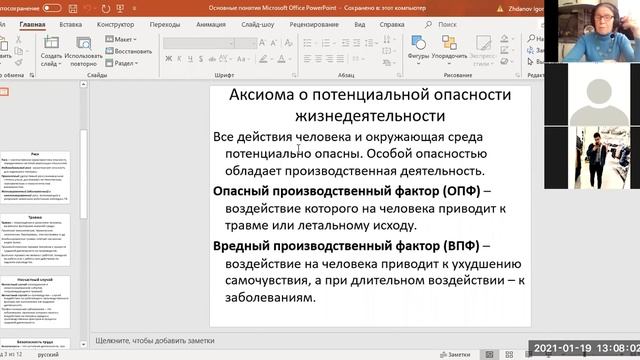Image resolution: width=640 pixels, height=360 pixels.
Task: Click the Clear Formatting icon
Action: (288, 43)
